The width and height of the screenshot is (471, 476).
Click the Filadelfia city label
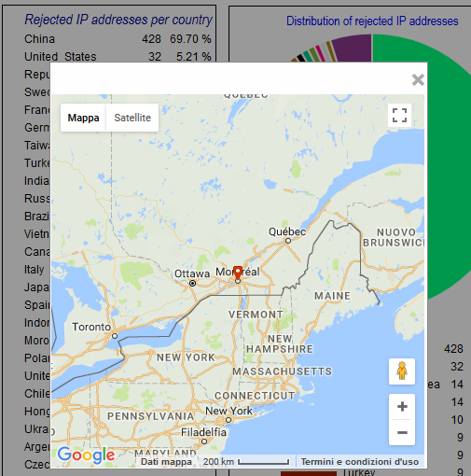tap(203, 432)
